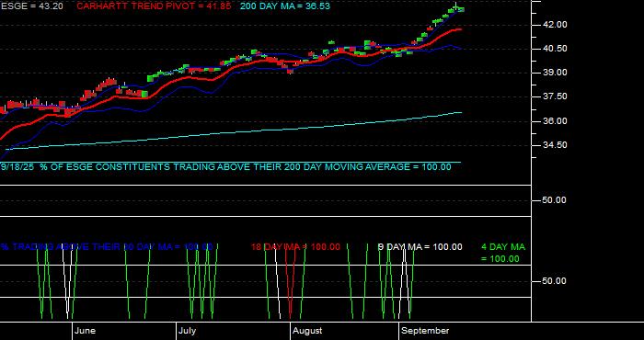Click the 39.00 price axis value
The image size is (644, 340).
coord(555,73)
